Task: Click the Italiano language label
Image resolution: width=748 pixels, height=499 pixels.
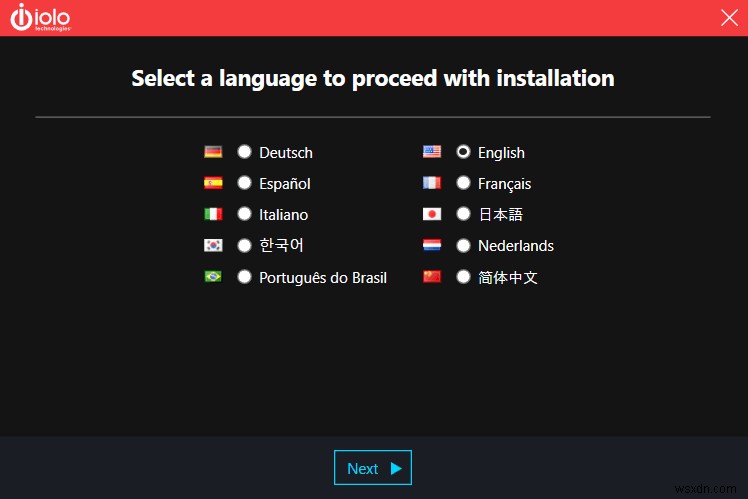Action: pyautogui.click(x=283, y=215)
